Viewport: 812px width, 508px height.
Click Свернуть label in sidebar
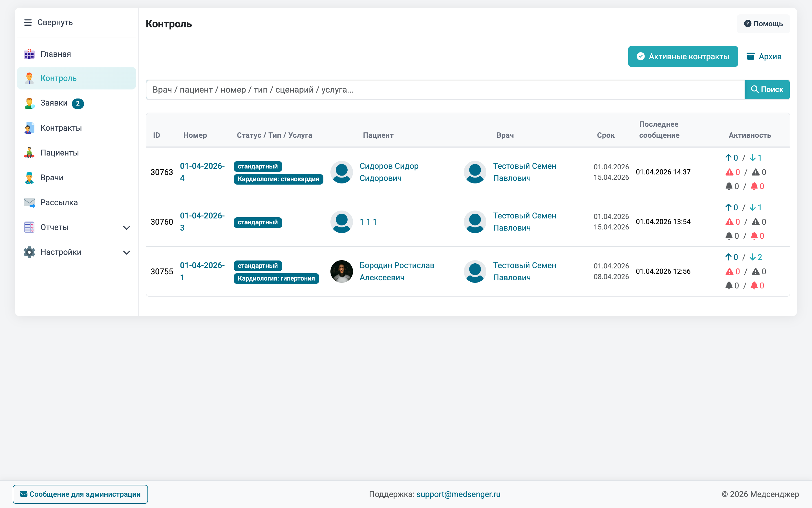55,23
